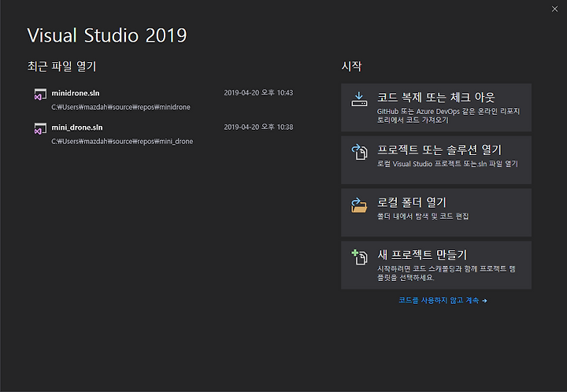Viewport: 567px width, 392px height.
Task: Choose 코드 복제 또는 체크 아웃 card
Action: [x=436, y=107]
